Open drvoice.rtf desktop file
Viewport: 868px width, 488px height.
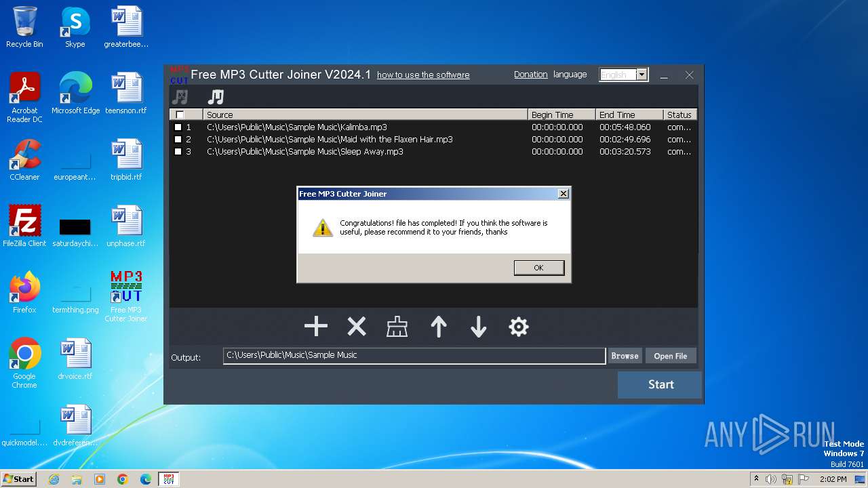(x=75, y=360)
